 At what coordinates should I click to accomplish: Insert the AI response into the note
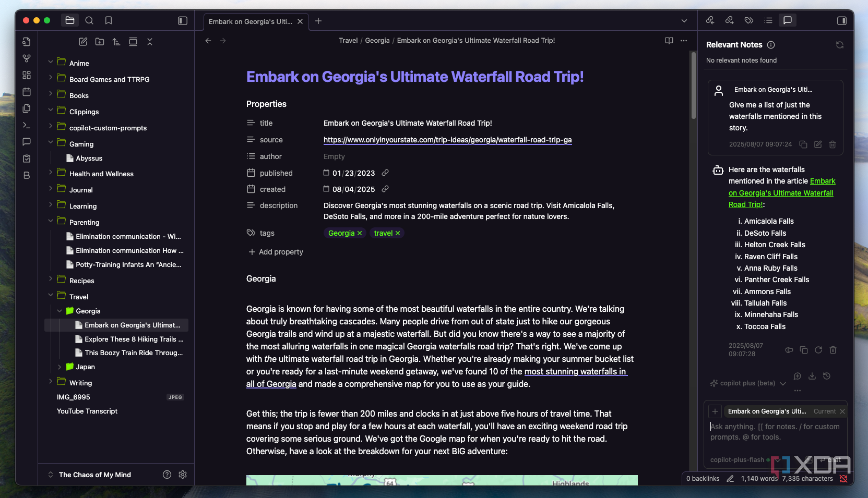pos(789,350)
